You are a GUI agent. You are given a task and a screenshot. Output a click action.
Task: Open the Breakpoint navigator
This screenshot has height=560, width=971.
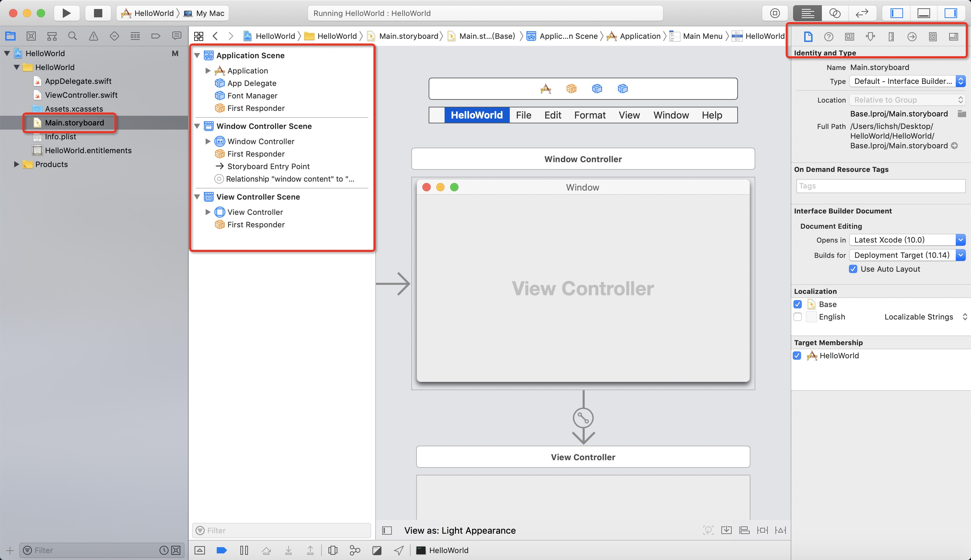(156, 36)
